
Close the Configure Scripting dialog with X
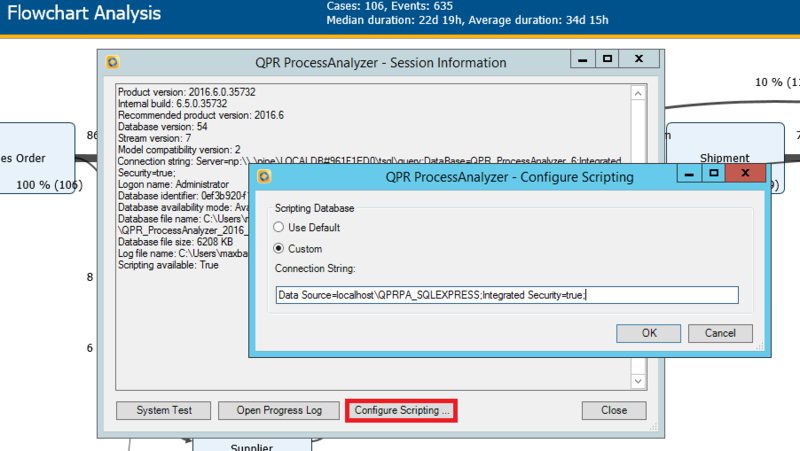(x=745, y=173)
